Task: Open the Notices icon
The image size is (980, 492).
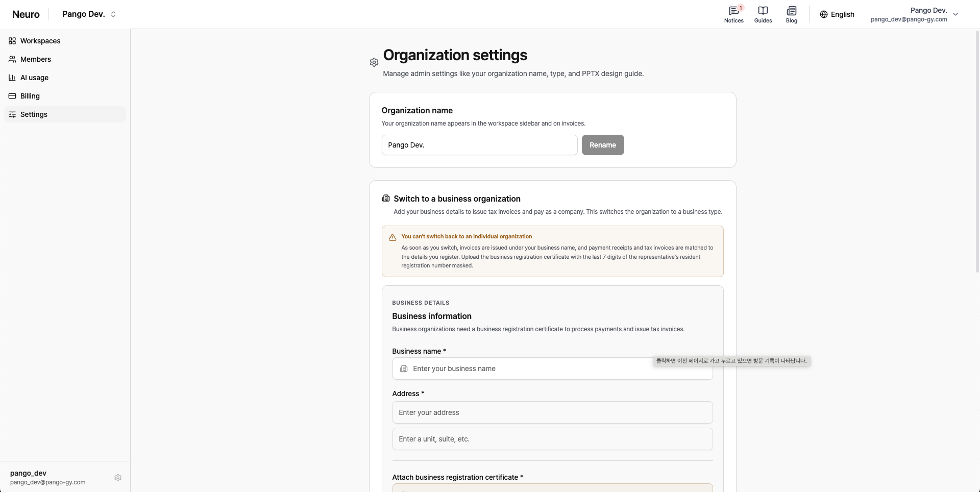Action: pyautogui.click(x=733, y=11)
